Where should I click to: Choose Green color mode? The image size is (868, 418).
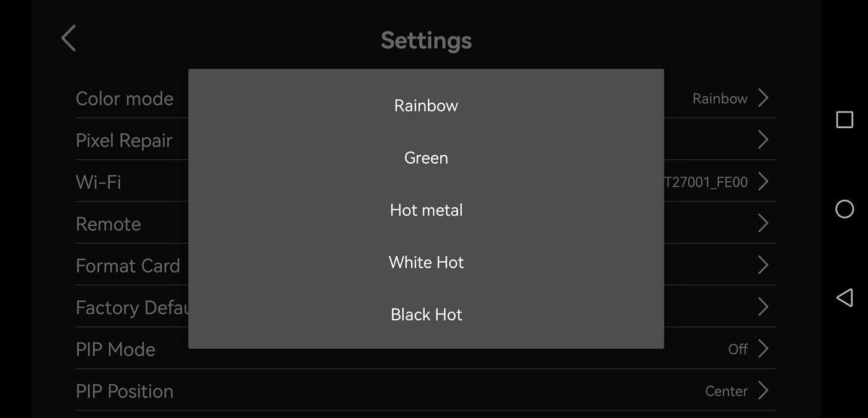pos(426,158)
